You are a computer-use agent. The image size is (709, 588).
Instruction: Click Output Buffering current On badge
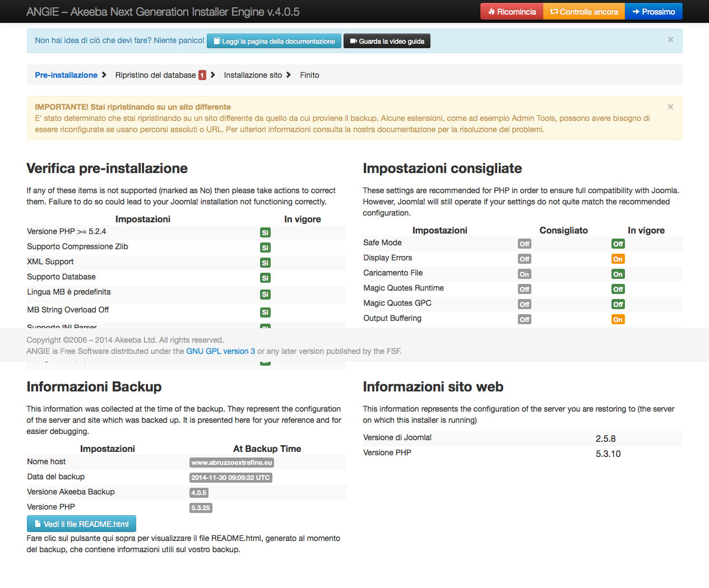[618, 319]
